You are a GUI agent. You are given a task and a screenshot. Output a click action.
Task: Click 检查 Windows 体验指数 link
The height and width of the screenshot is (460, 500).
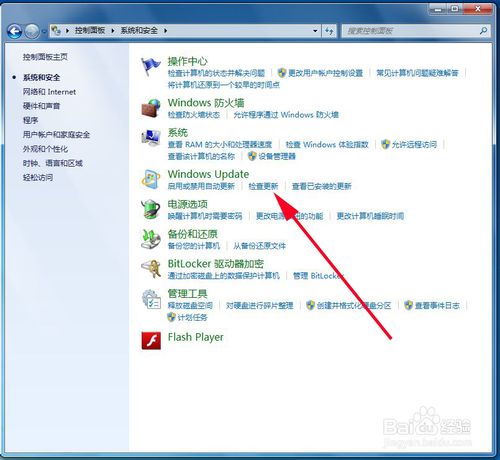point(327,145)
